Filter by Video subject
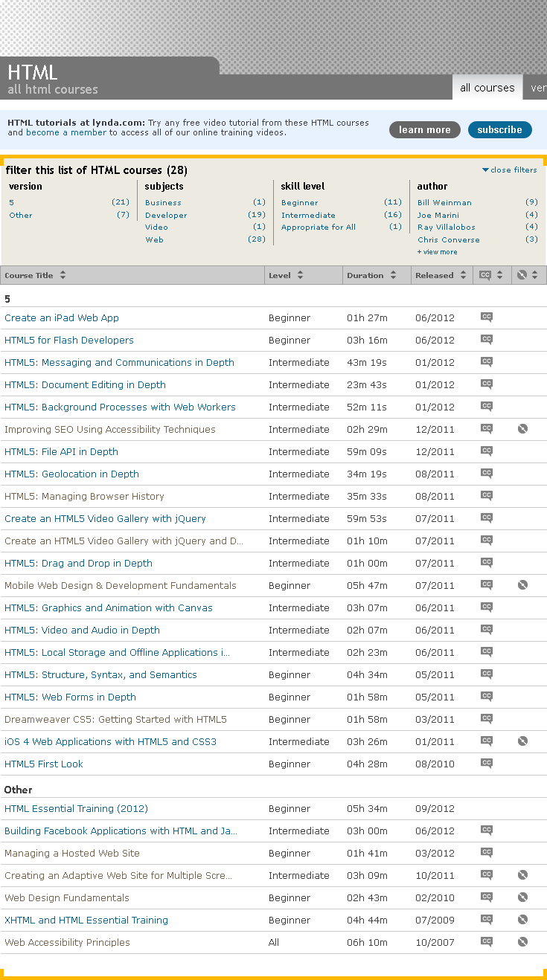Viewport: 547px width, 980px height. click(156, 227)
